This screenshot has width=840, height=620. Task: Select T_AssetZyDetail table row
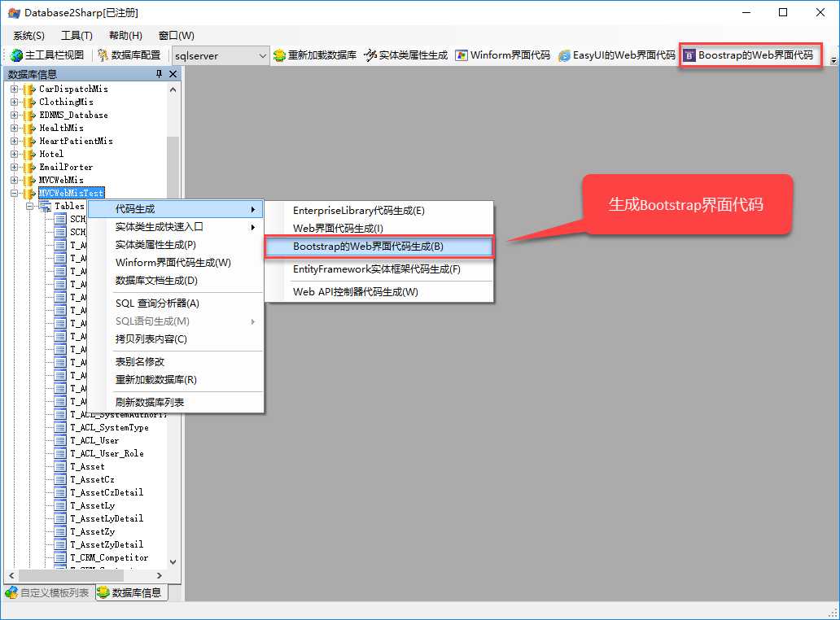(x=107, y=545)
